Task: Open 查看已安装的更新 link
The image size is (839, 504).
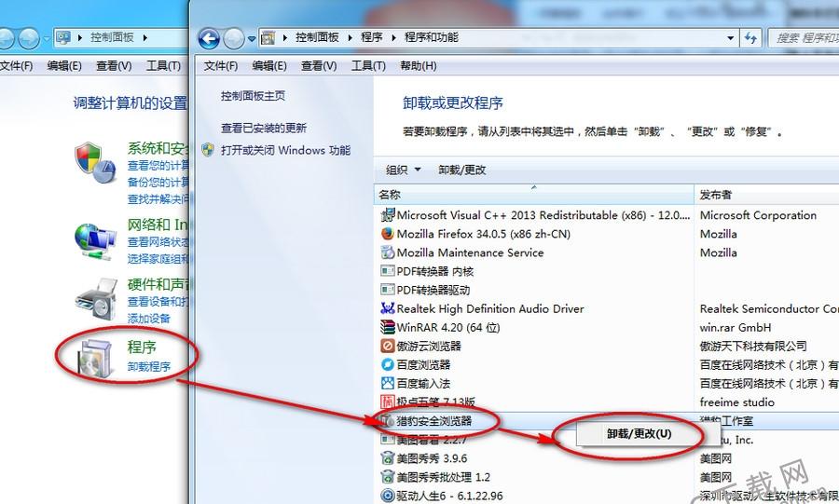Action: (x=264, y=128)
